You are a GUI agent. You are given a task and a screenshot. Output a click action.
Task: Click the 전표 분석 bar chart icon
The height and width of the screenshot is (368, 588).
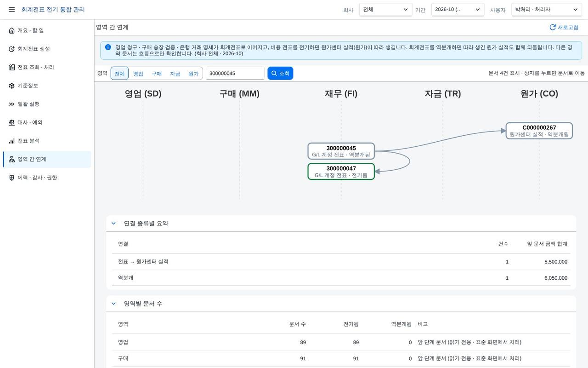click(x=12, y=141)
